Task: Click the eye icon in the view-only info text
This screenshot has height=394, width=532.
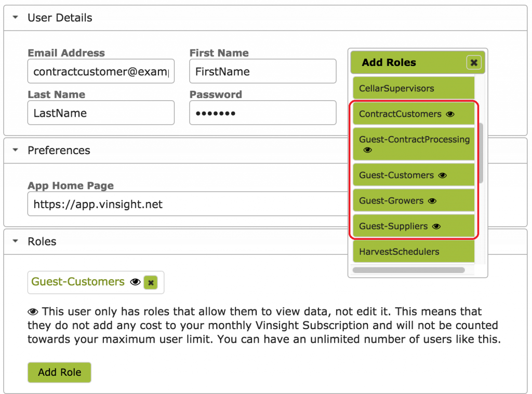Action: click(33, 311)
